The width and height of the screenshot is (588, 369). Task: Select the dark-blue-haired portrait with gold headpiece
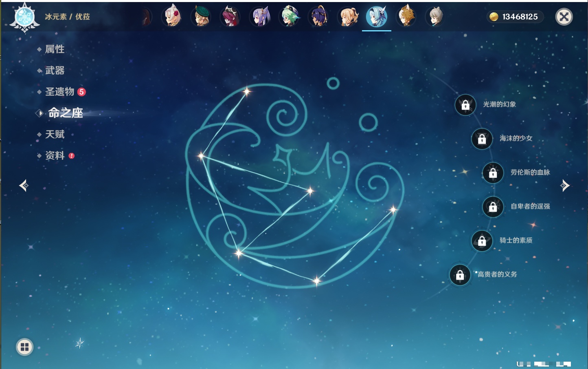pyautogui.click(x=318, y=17)
